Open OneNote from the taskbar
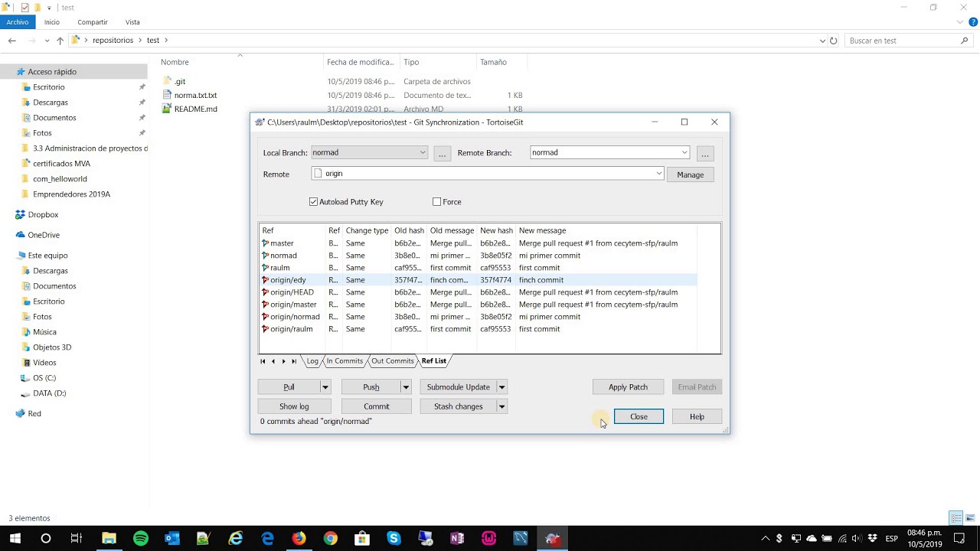 coord(457,539)
